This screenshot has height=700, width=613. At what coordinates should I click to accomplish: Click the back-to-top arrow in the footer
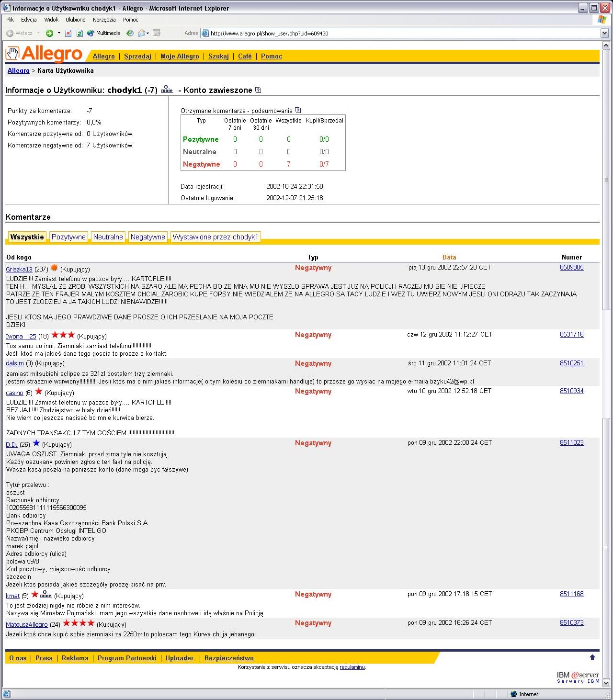(x=592, y=657)
